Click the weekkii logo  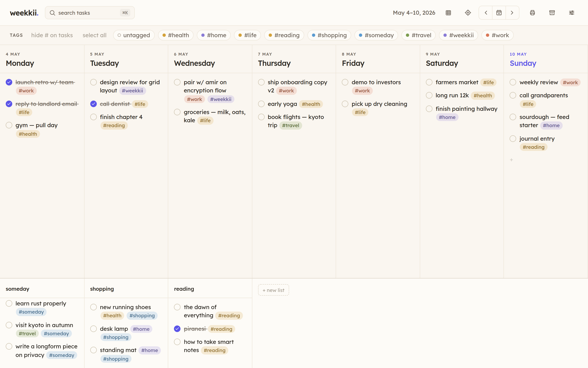pyautogui.click(x=24, y=13)
